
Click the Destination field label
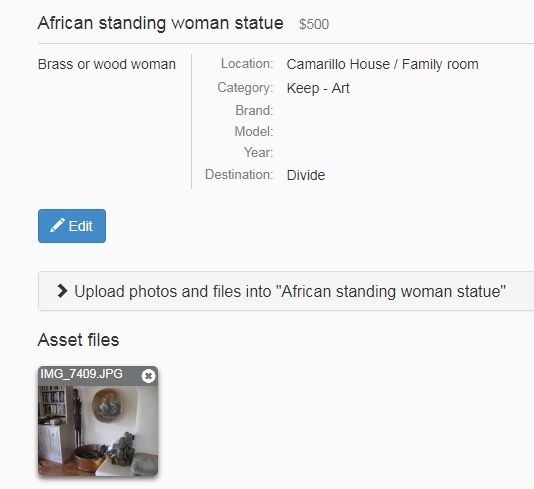tap(239, 174)
